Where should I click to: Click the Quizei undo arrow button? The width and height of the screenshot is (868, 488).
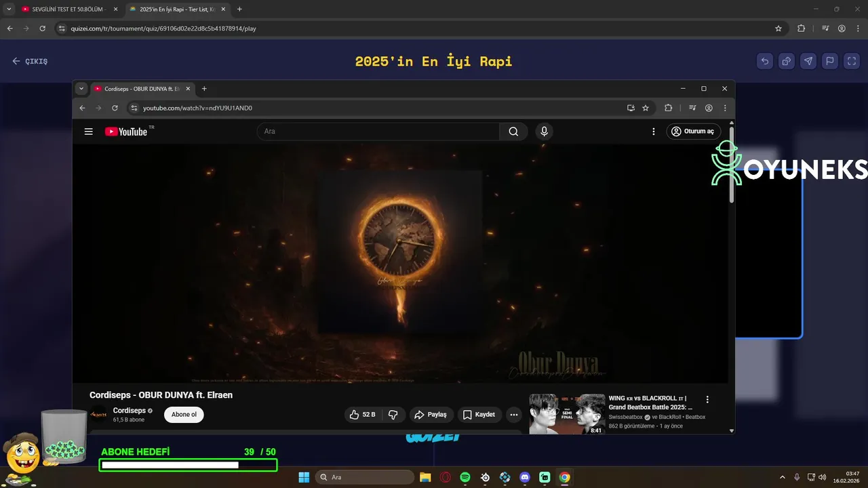[765, 61]
